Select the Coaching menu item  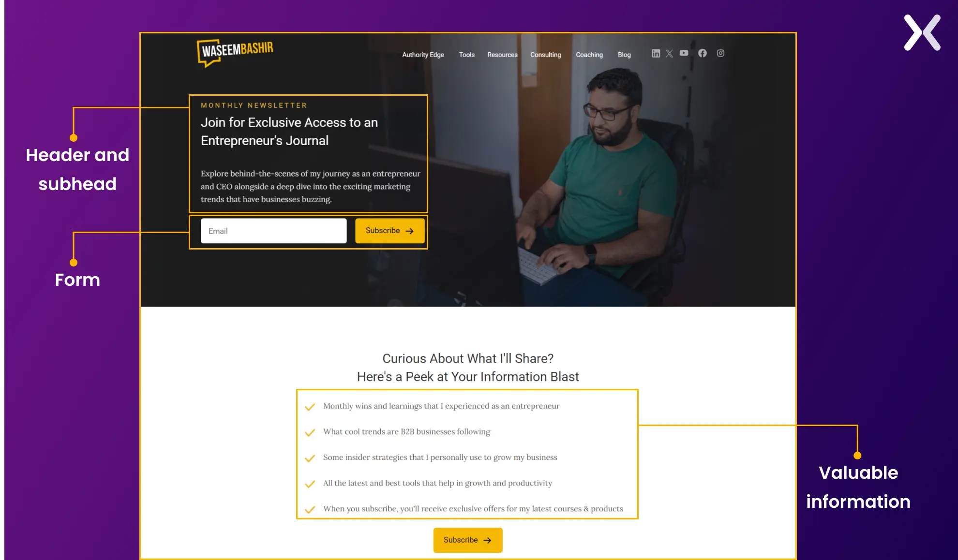pyautogui.click(x=588, y=54)
